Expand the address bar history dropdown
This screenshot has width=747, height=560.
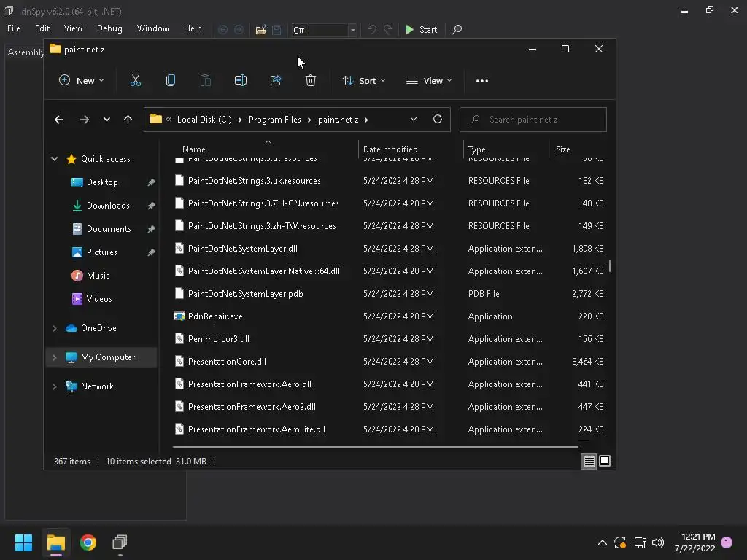[414, 119]
